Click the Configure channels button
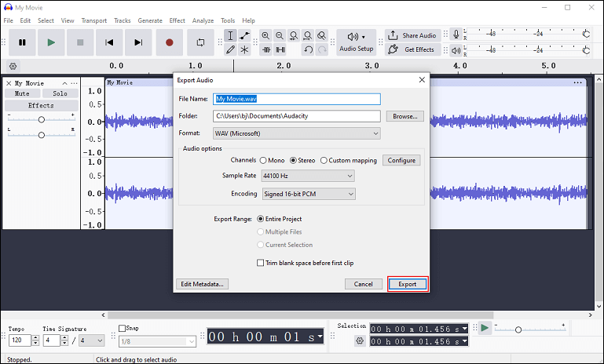Viewport: 604px width, 364px height. coord(401,161)
